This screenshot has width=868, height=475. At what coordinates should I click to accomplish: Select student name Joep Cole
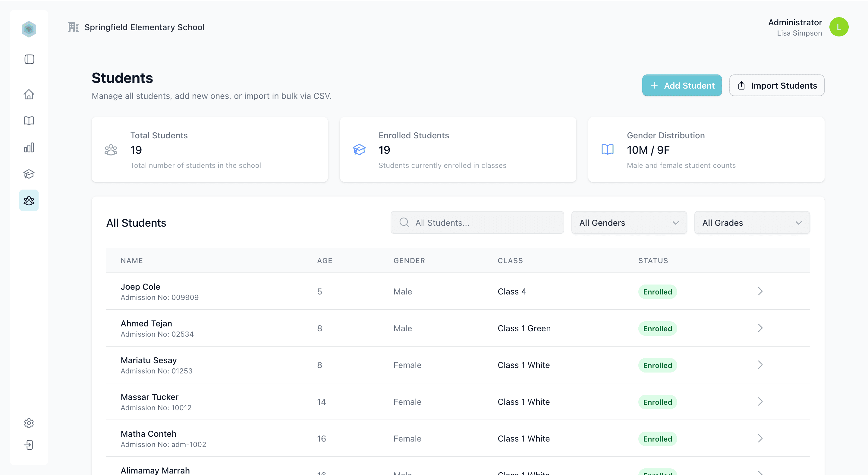(x=140, y=287)
